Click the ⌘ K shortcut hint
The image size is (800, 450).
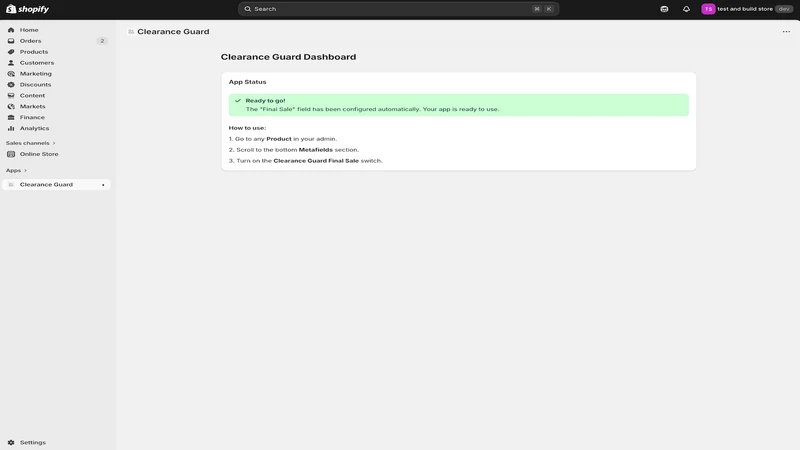(543, 9)
